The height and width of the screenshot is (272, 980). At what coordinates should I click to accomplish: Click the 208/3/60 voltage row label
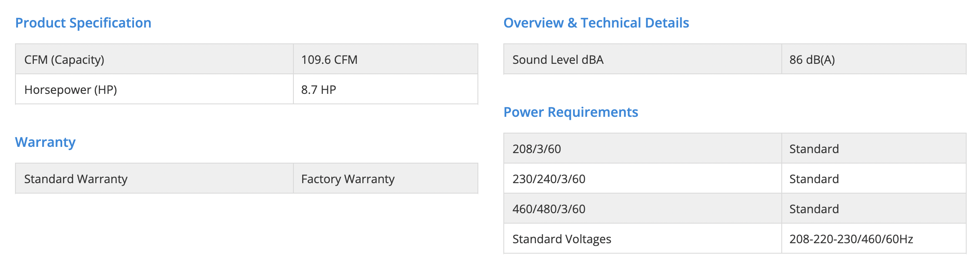[536, 149]
